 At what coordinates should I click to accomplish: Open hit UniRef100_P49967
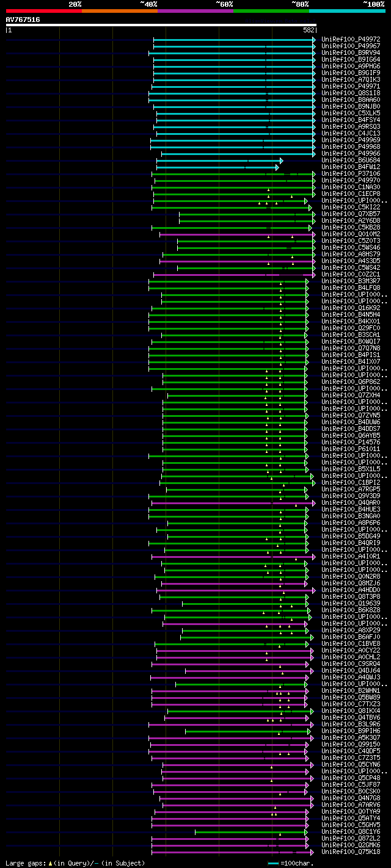(351, 46)
